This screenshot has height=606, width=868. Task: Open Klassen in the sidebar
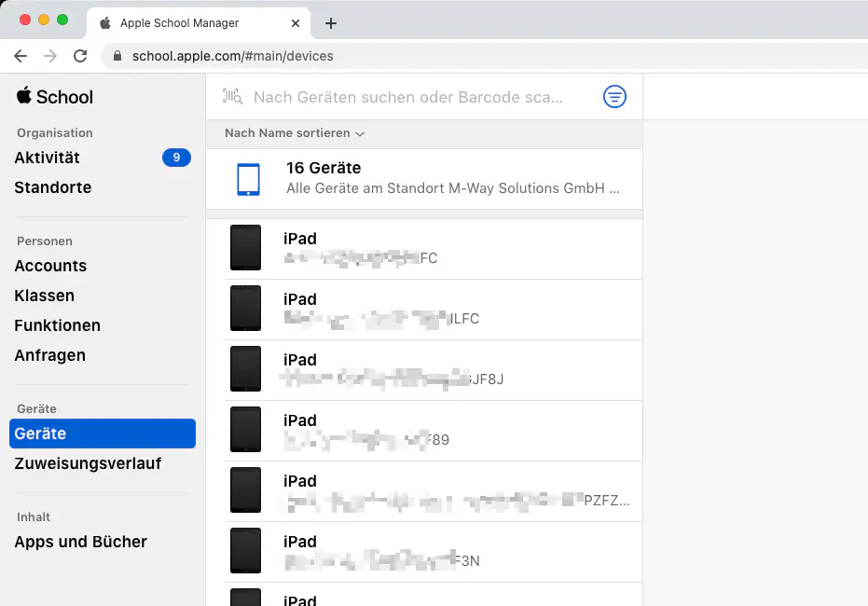45,296
